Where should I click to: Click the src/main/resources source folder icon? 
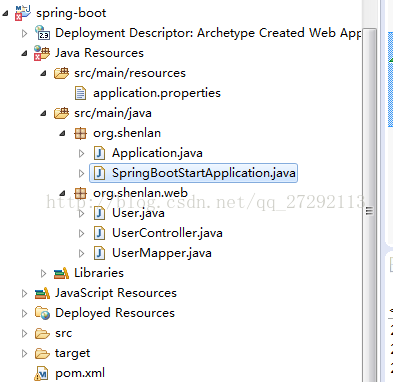[62, 73]
